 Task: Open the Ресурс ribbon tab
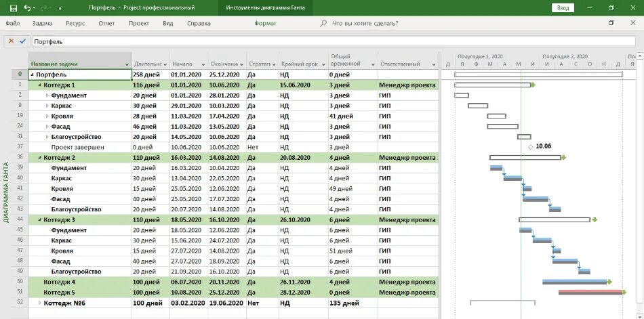75,24
